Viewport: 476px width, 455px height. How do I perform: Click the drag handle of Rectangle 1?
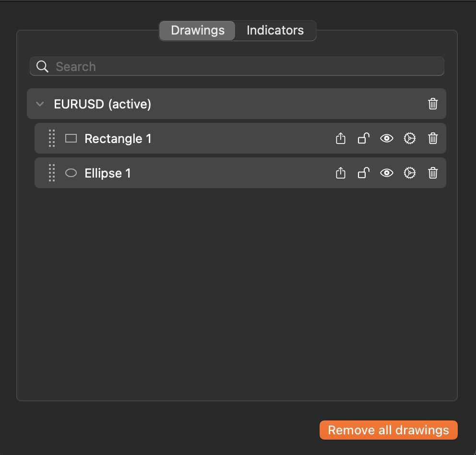52,139
